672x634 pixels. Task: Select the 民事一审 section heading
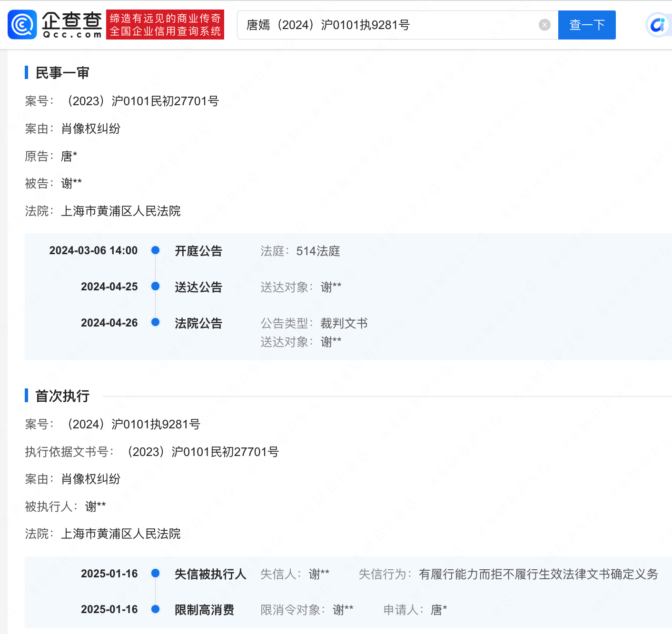[62, 73]
